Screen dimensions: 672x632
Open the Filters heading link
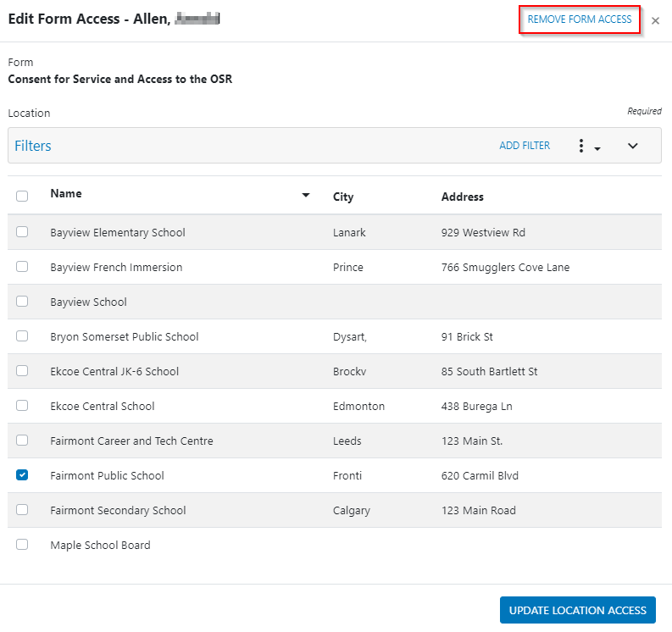pos(32,146)
